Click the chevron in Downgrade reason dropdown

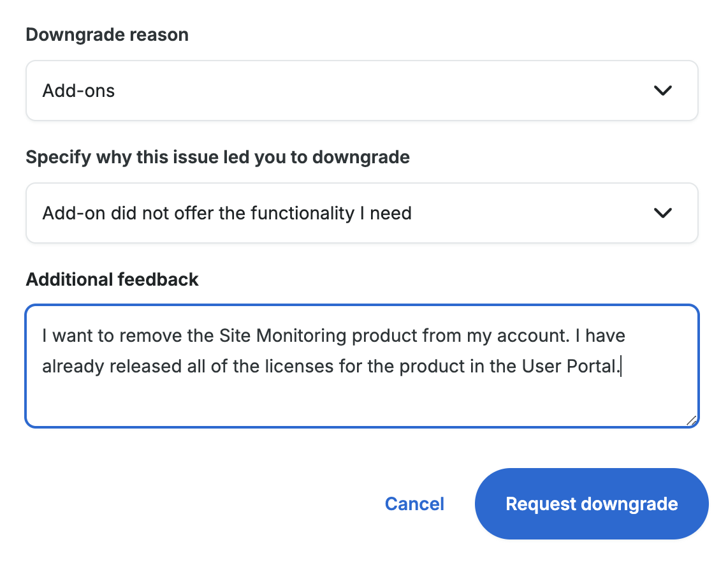[x=663, y=91]
